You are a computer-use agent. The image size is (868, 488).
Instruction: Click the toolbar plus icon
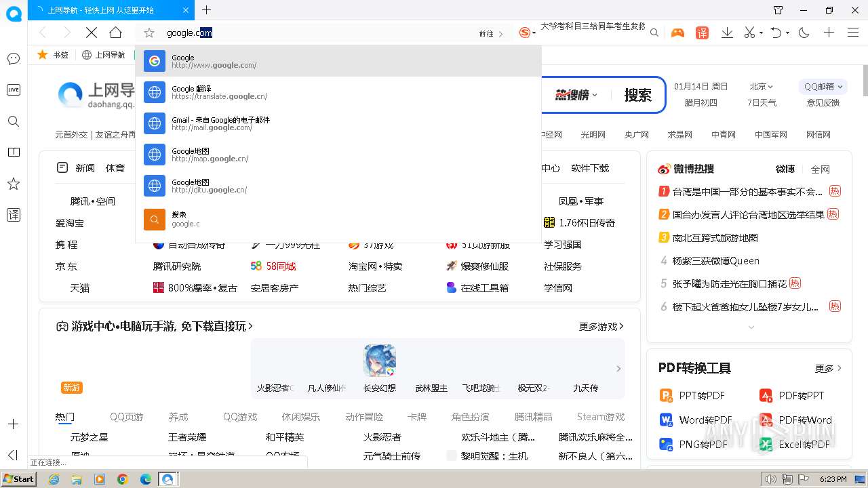click(829, 33)
